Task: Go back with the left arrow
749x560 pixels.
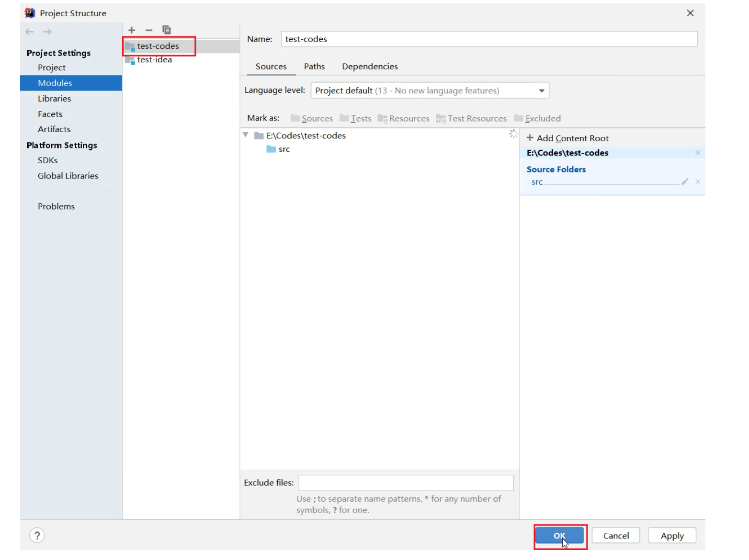Action: 30,32
